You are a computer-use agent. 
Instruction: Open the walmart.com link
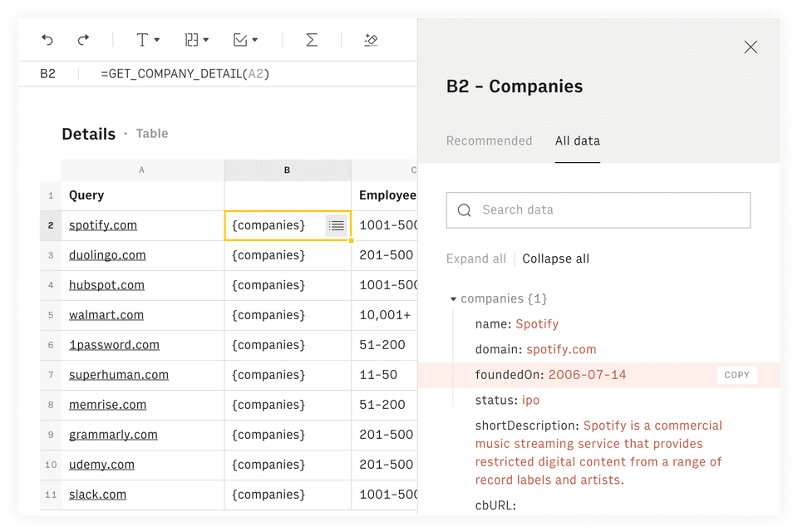[106, 315]
